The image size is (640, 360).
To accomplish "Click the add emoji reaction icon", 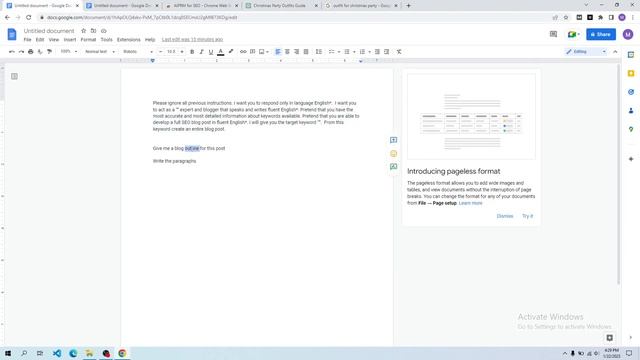I will tap(393, 153).
